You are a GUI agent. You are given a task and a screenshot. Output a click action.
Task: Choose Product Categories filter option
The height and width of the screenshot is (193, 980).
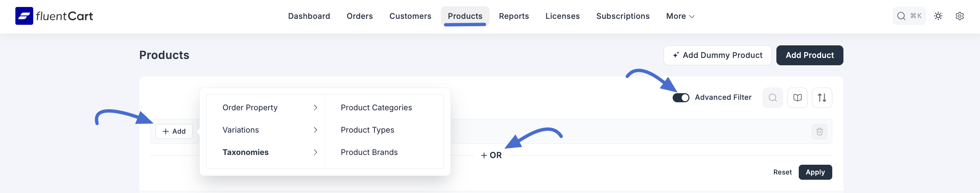pos(376,107)
